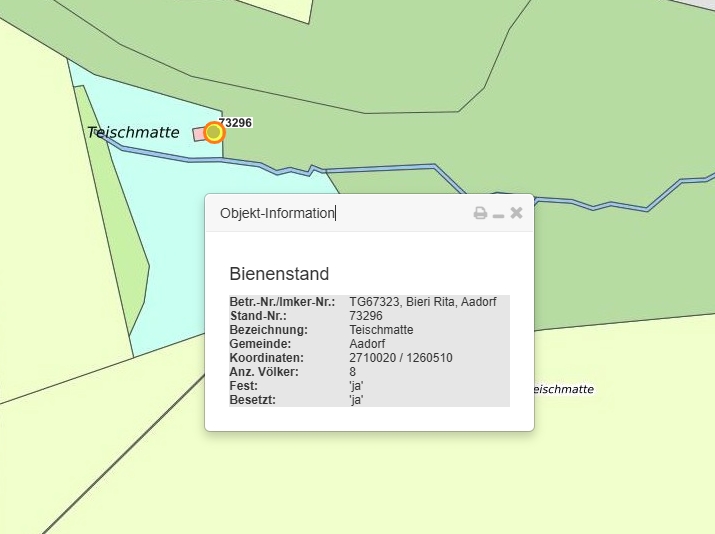Click the orange bee stand marker
Viewport: 715px width, 534px height.
[214, 132]
